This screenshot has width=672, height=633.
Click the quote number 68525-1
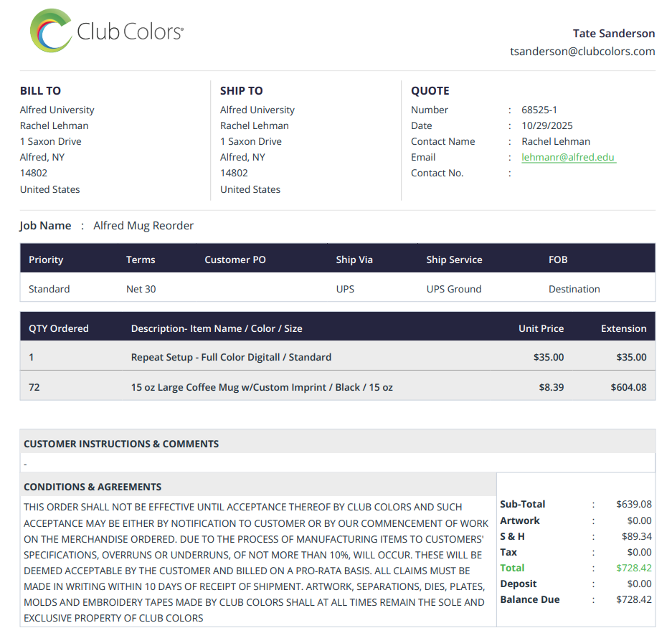click(539, 110)
